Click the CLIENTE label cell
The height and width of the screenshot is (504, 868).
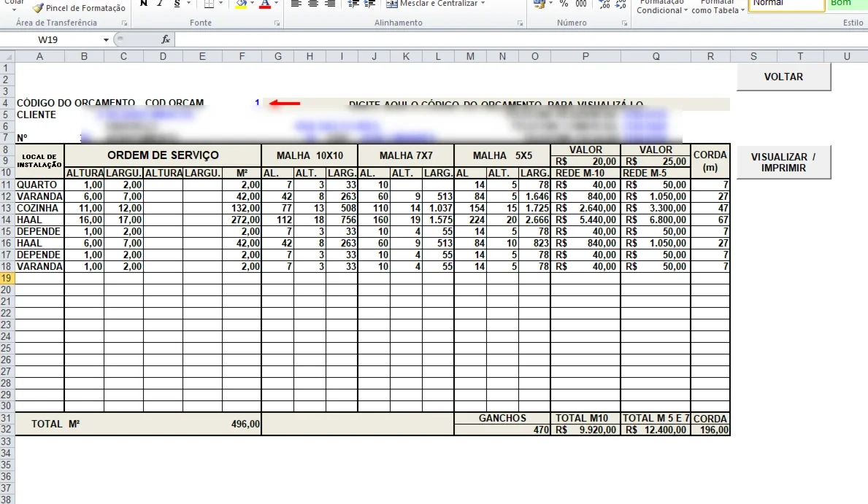point(39,115)
